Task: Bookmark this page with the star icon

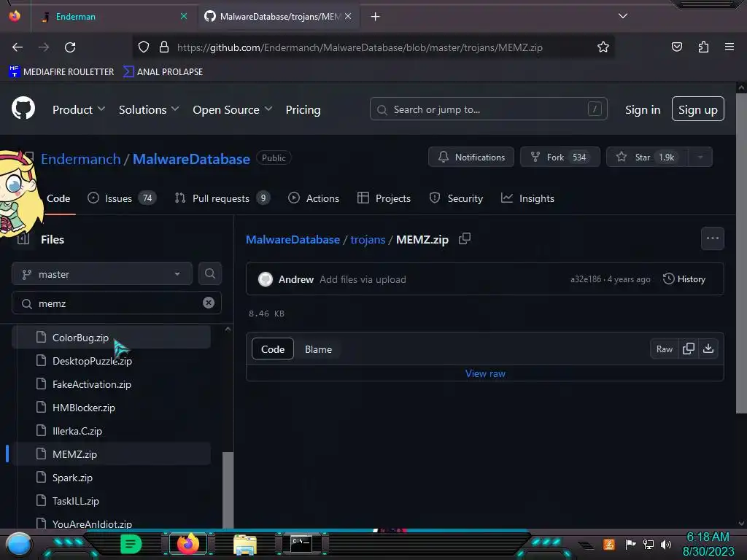Action: (603, 47)
